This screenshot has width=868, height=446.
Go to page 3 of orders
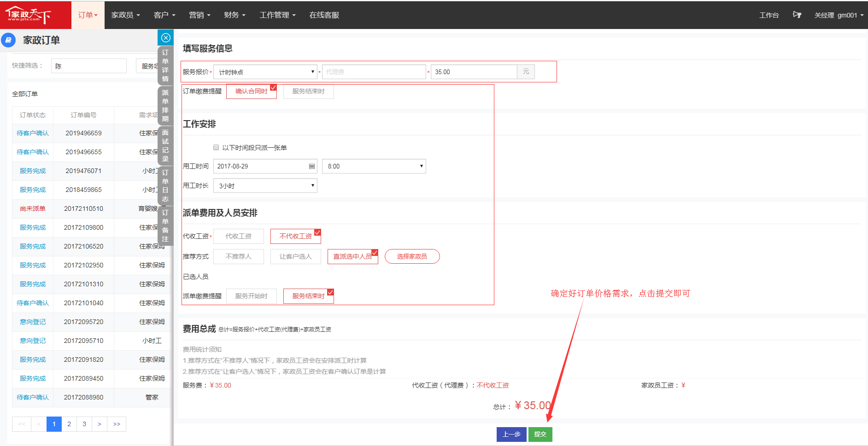click(84, 424)
